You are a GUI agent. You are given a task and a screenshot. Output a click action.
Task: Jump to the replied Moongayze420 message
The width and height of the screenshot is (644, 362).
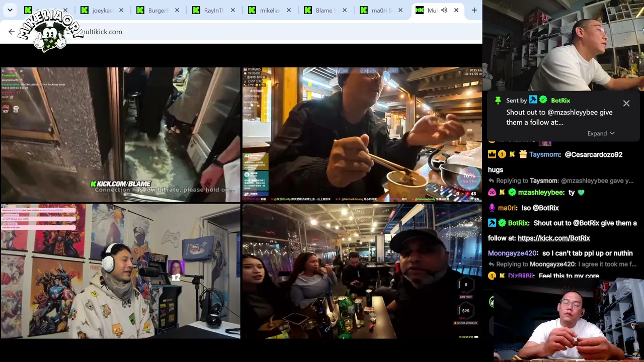[566, 264]
